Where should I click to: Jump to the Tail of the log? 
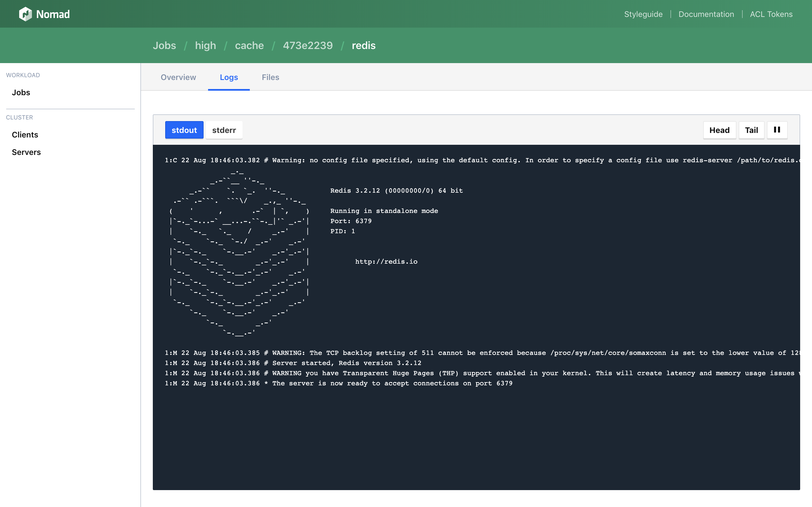point(751,130)
